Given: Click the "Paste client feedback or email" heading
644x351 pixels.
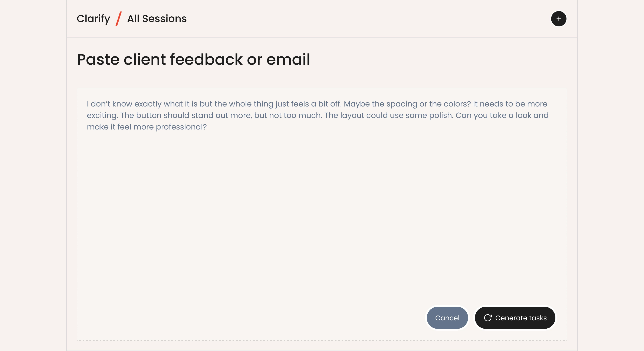Looking at the screenshot, I should [193, 59].
